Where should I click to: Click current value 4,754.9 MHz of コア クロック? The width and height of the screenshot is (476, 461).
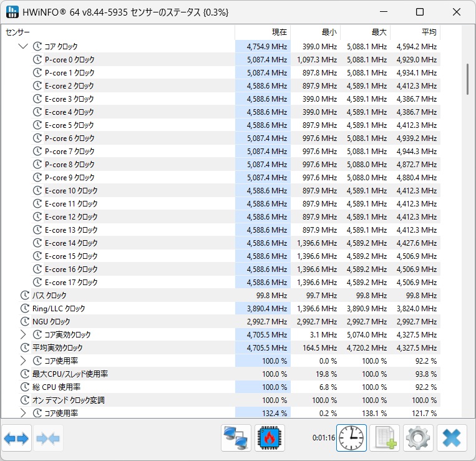click(266, 46)
